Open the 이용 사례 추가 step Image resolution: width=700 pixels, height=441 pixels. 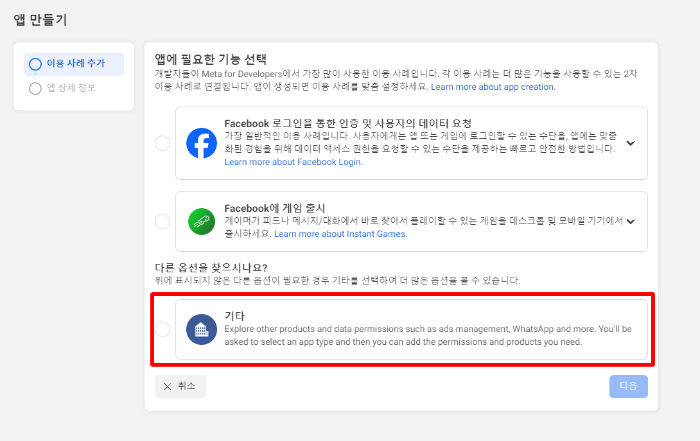(x=74, y=64)
